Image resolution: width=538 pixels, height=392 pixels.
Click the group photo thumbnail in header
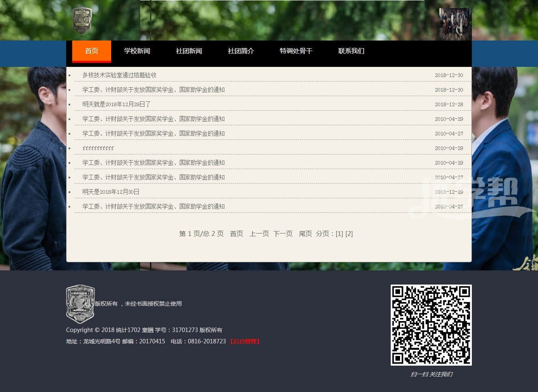point(455,24)
